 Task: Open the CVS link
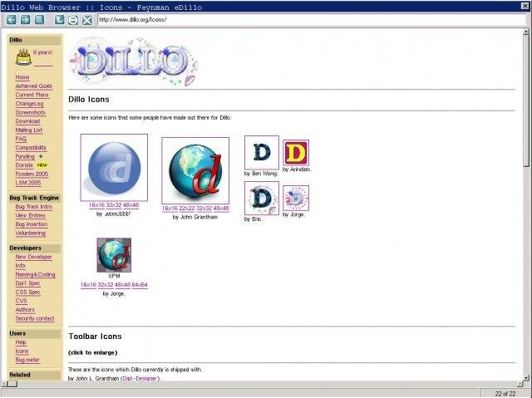point(21,301)
